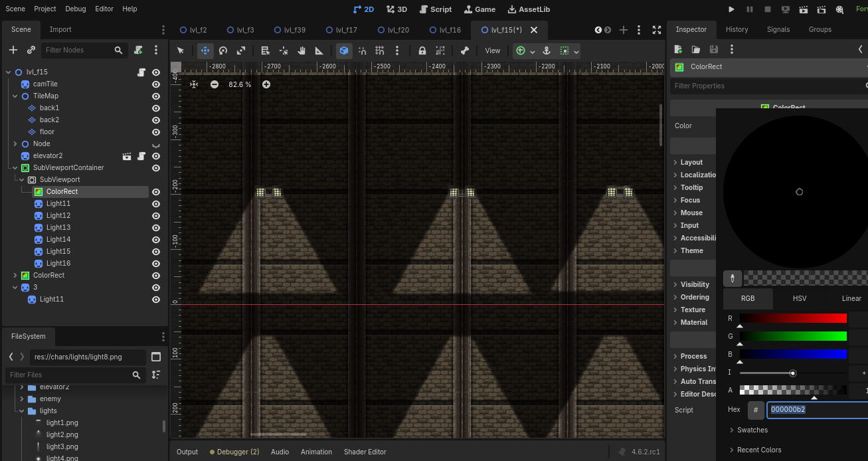Hide the camTile node

(x=156, y=84)
